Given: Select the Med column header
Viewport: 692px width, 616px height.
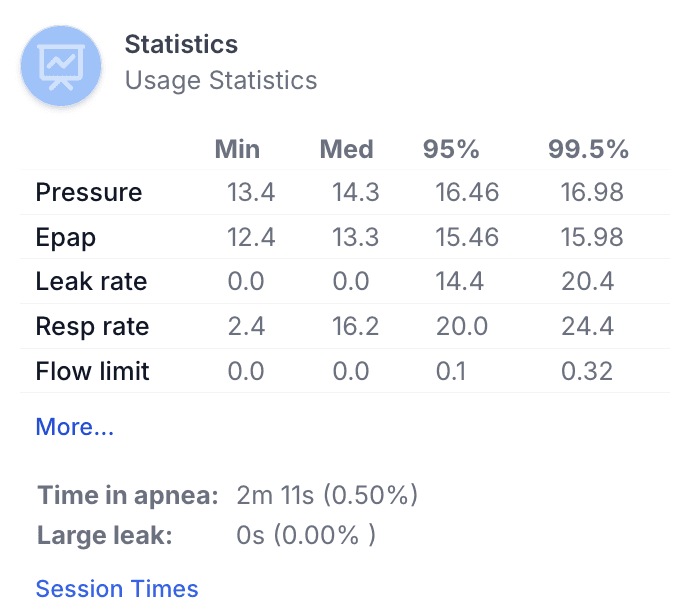Looking at the screenshot, I should [346, 150].
